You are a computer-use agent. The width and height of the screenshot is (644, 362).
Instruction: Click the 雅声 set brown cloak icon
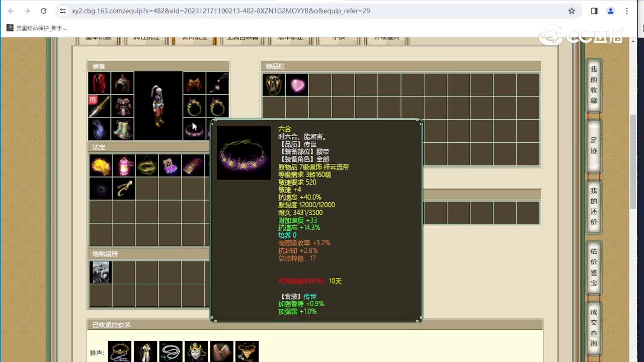point(221,352)
